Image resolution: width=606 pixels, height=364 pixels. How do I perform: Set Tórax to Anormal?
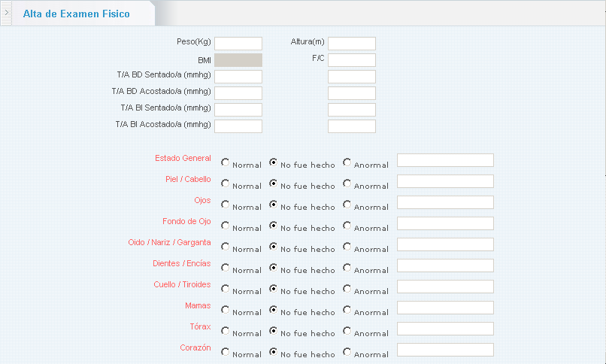point(347,330)
